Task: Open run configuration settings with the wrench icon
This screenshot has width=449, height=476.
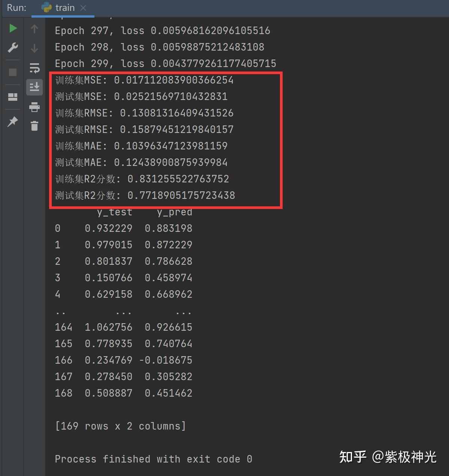Action: 12,47
